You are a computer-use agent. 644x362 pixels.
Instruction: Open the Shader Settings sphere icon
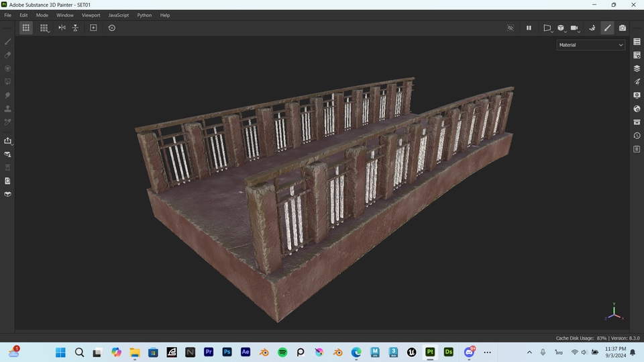637,109
